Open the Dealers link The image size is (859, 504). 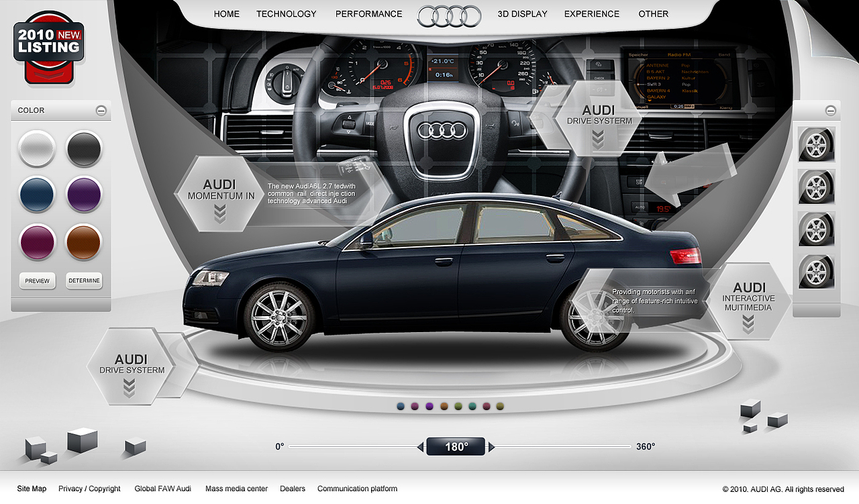click(x=293, y=489)
